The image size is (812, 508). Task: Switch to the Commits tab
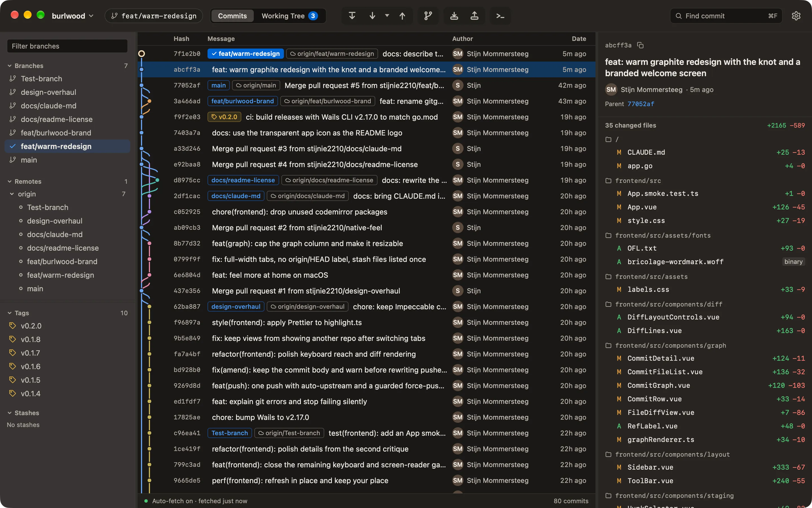point(232,16)
